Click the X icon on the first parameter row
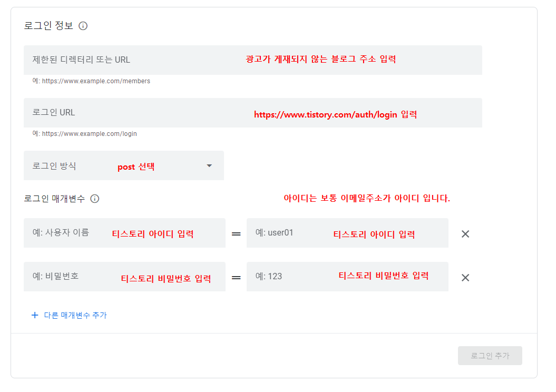Viewport: 556px width, 392px height. pyautogui.click(x=465, y=233)
